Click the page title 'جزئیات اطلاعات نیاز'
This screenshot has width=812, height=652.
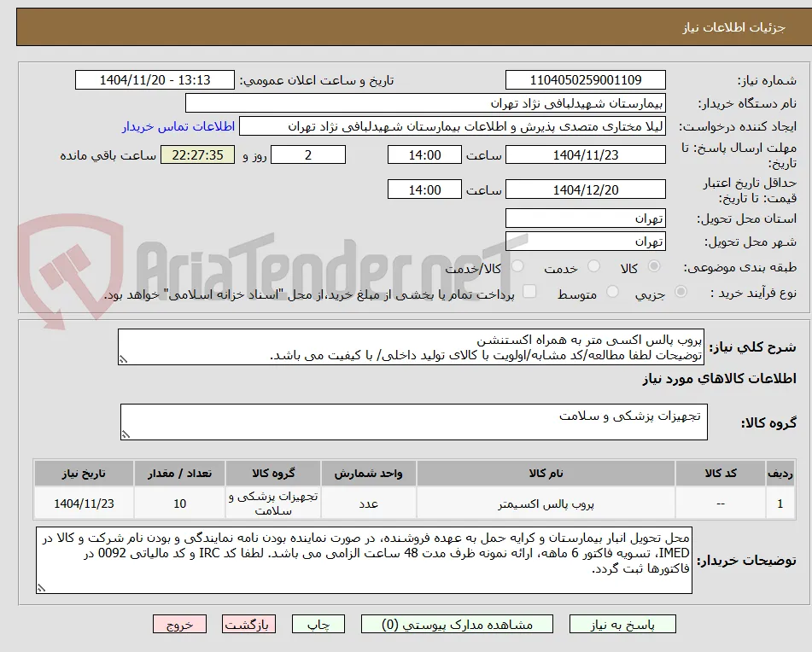click(733, 27)
